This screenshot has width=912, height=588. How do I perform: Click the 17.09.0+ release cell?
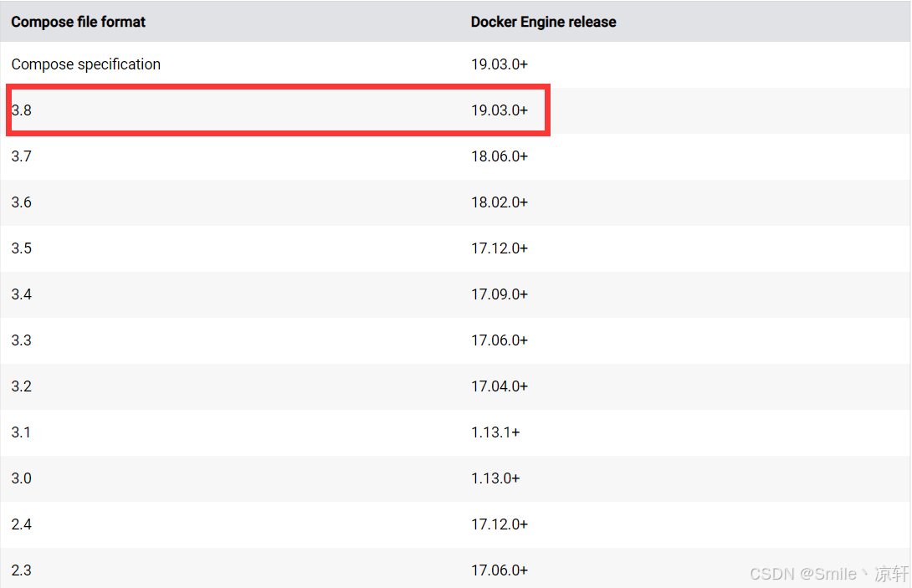pos(499,294)
